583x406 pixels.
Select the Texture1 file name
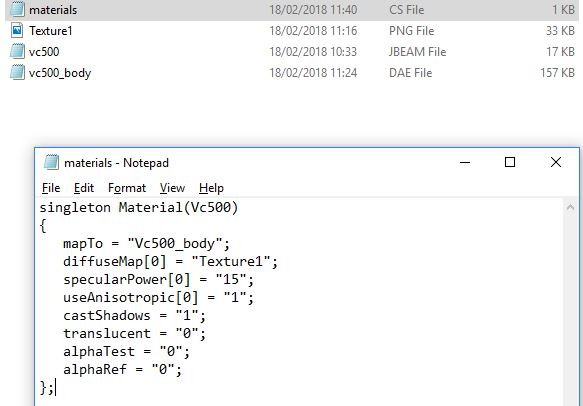pos(51,31)
